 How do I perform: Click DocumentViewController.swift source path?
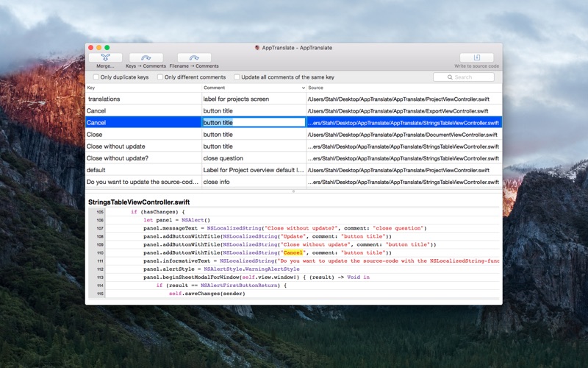404,135
